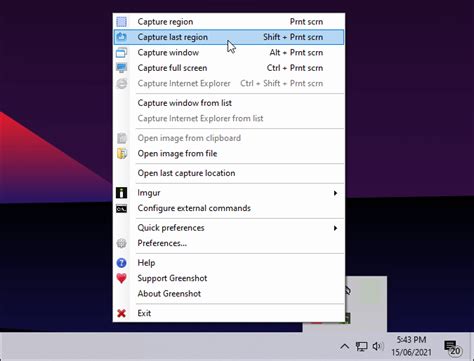This screenshot has width=474, height=361.
Task: Open Action Center notifications icon
Action: [x=453, y=348]
